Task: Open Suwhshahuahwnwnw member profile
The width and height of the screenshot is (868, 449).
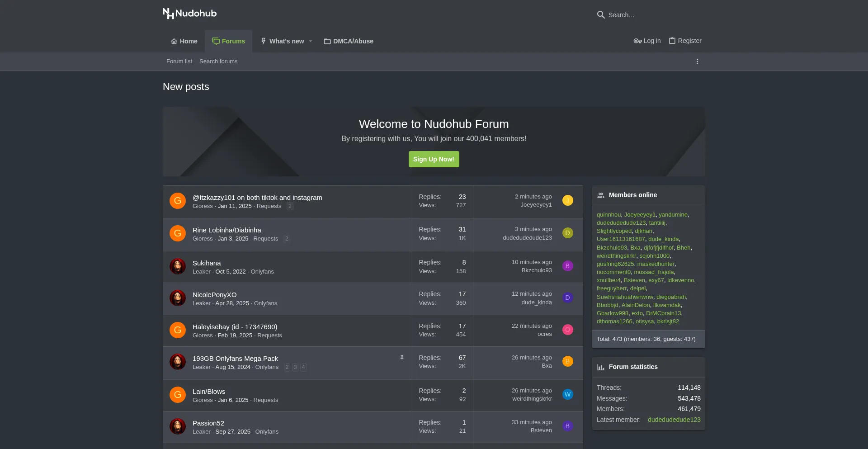Action: click(x=625, y=297)
